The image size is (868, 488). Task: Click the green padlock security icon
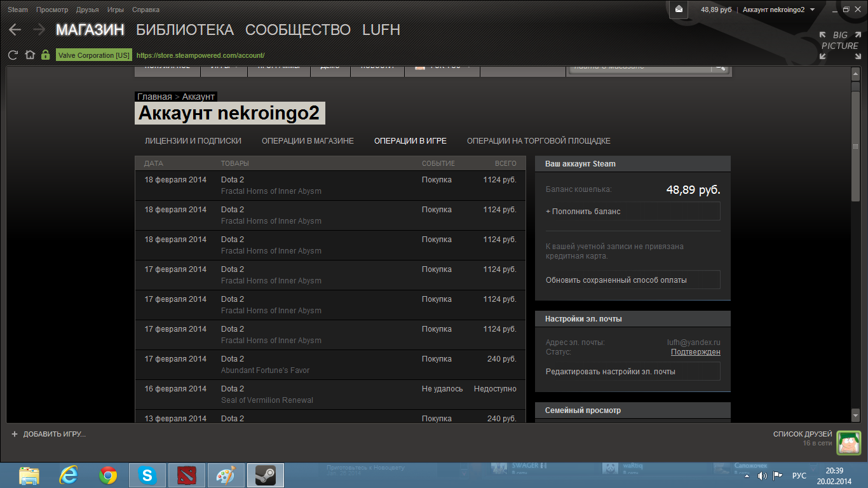(x=45, y=55)
